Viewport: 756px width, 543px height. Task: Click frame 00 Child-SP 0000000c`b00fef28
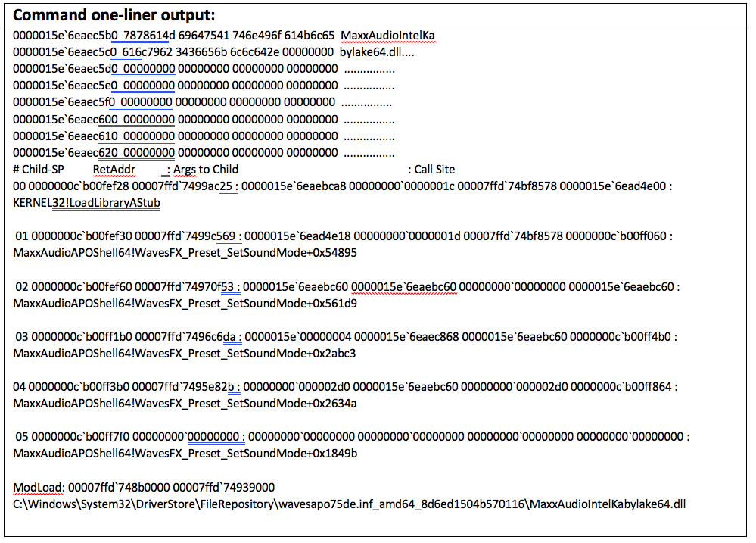coord(79,186)
